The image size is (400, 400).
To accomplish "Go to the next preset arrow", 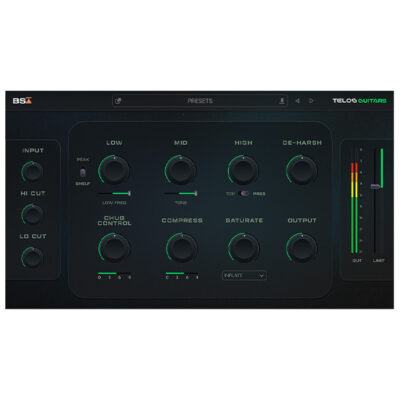I will point(311,101).
